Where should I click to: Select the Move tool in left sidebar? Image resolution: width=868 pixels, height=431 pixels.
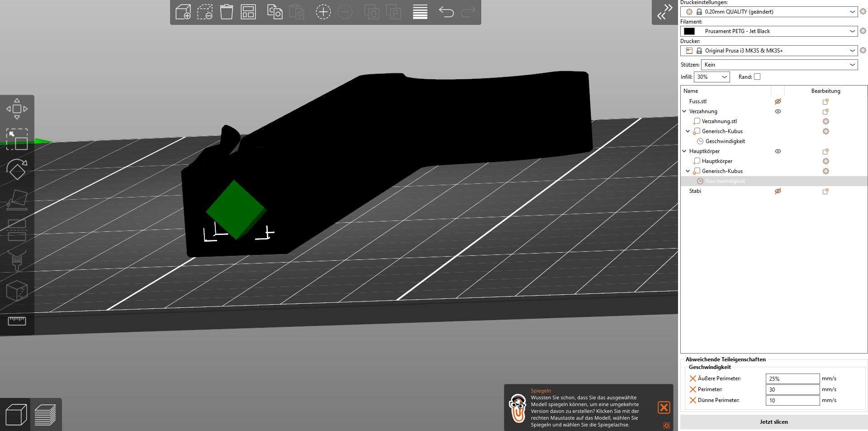17,109
